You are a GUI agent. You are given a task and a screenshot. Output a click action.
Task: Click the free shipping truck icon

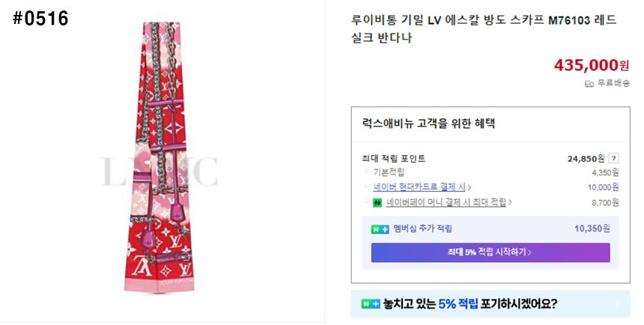[589, 83]
